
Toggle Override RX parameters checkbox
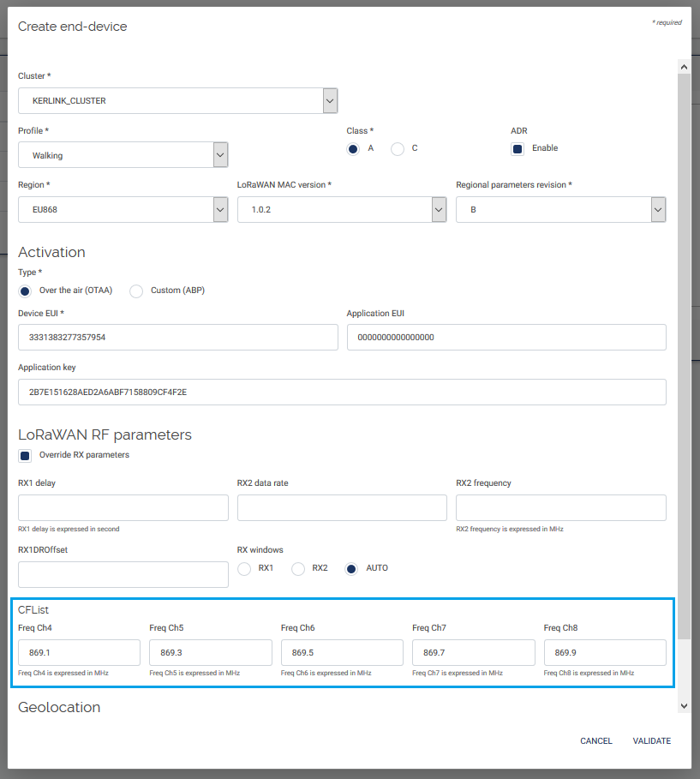tap(25, 456)
